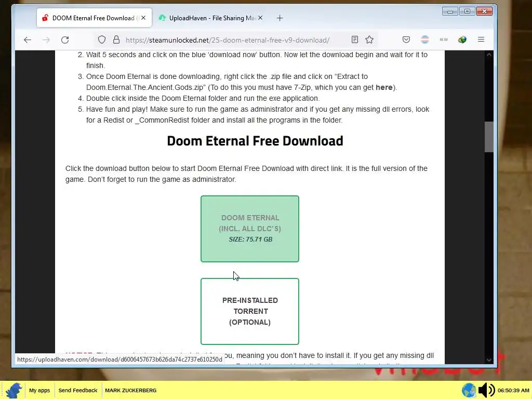Click the forward navigation arrow
Screen dimensions: 532x399
46,39
